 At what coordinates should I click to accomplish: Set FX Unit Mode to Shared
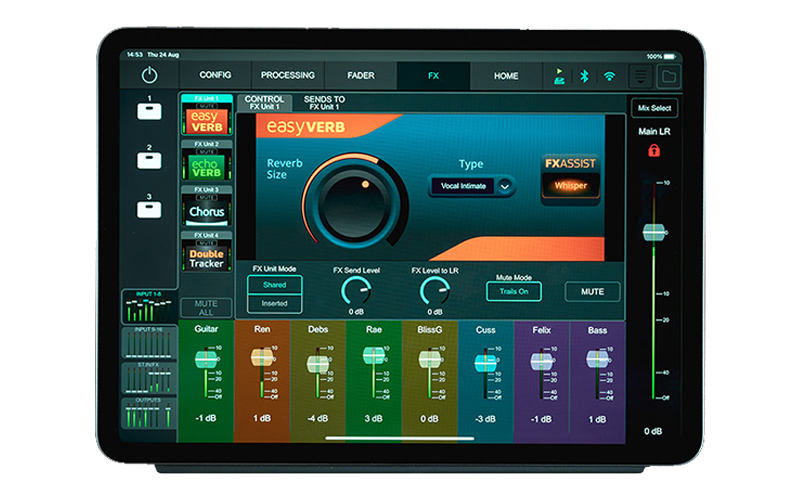coord(274,285)
